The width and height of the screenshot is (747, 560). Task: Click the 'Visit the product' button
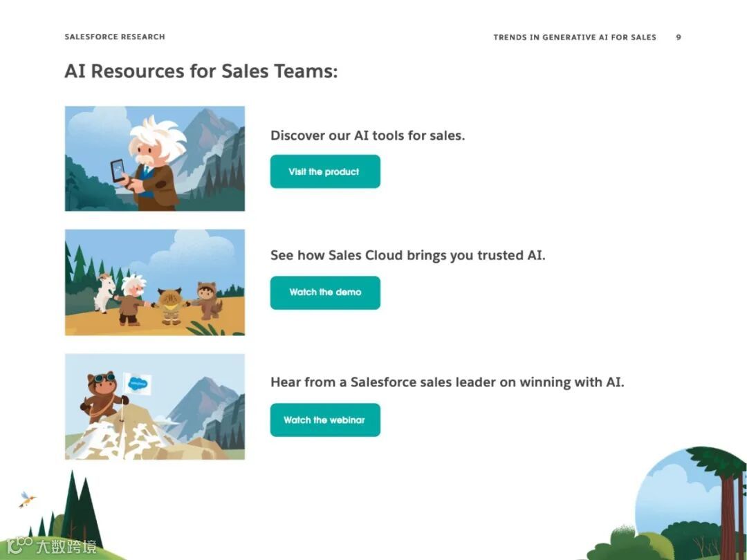[325, 171]
